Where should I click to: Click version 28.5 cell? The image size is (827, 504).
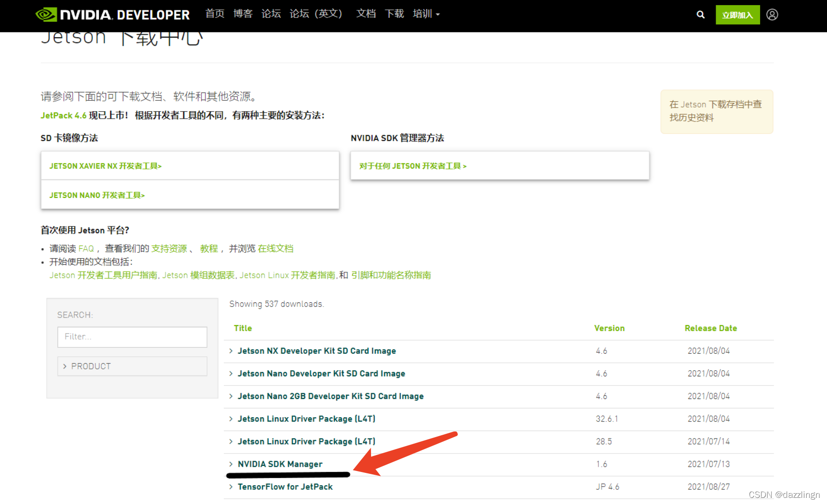604,441
